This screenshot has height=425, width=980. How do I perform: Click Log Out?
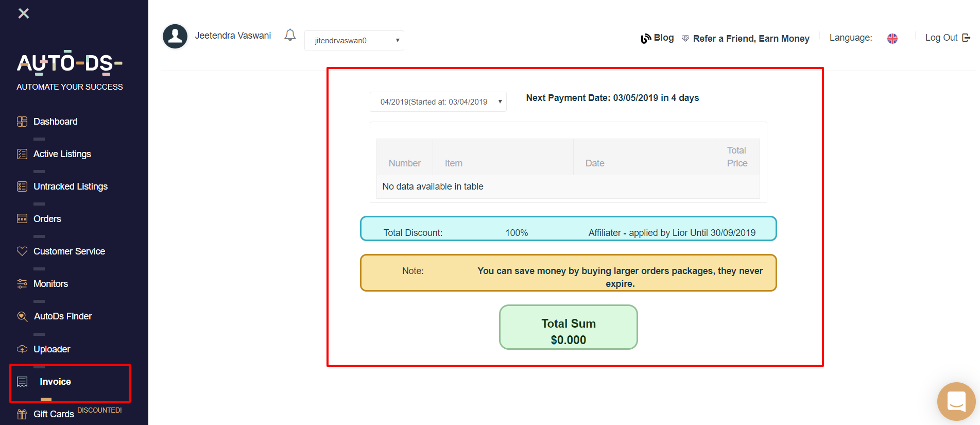(948, 38)
